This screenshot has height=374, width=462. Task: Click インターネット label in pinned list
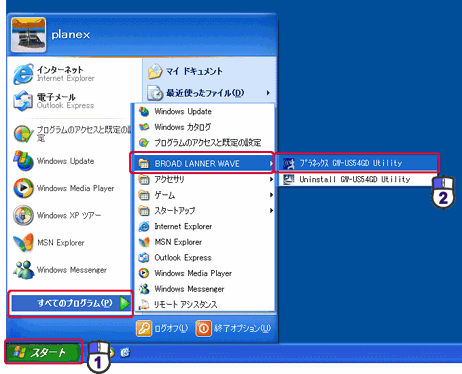point(60,70)
